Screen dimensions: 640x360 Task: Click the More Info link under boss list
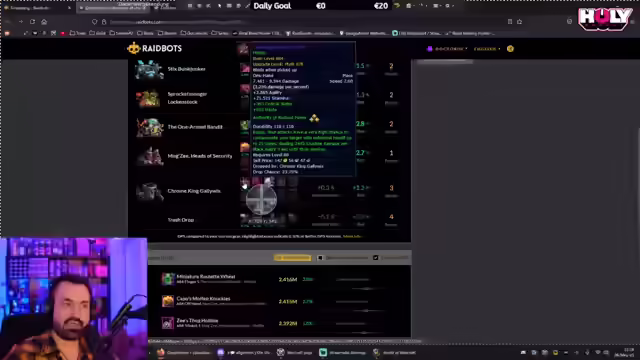[x=352, y=236]
